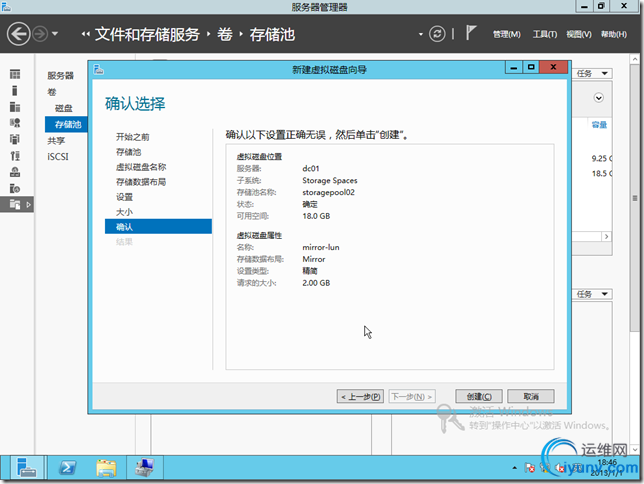
Task: Click the main vertical scrollbar thumb
Action: click(635, 198)
